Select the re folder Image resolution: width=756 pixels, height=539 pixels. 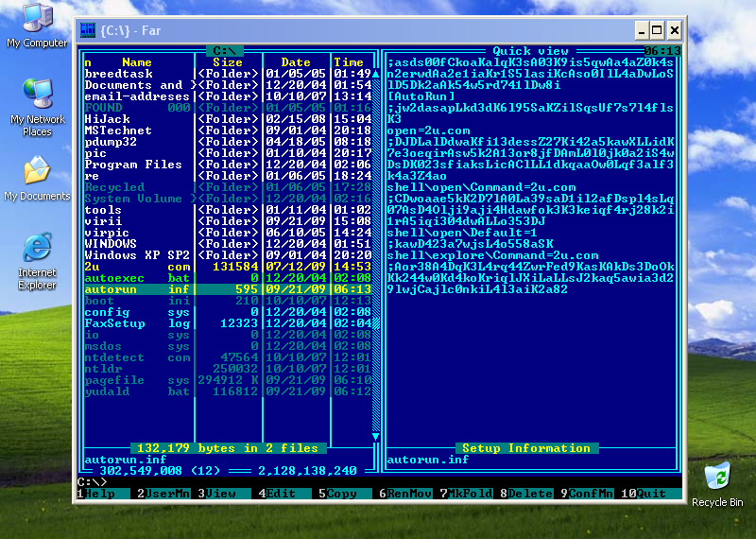228,176
